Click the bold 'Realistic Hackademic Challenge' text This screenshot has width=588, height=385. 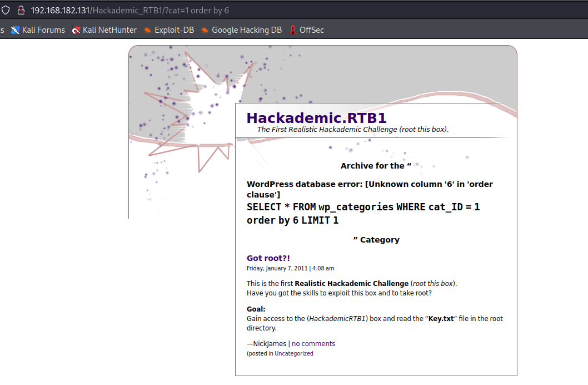point(351,284)
